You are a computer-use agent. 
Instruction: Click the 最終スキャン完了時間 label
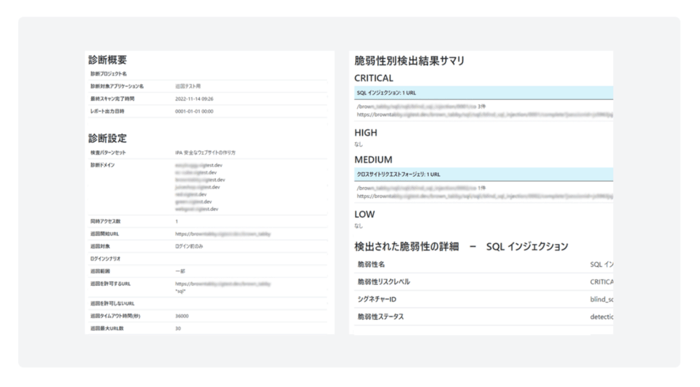112,99
